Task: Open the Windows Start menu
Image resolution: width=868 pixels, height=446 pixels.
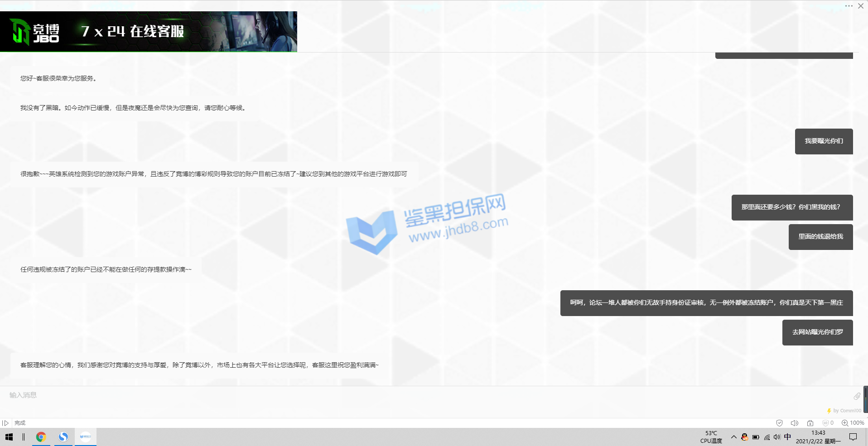Action: [9, 437]
